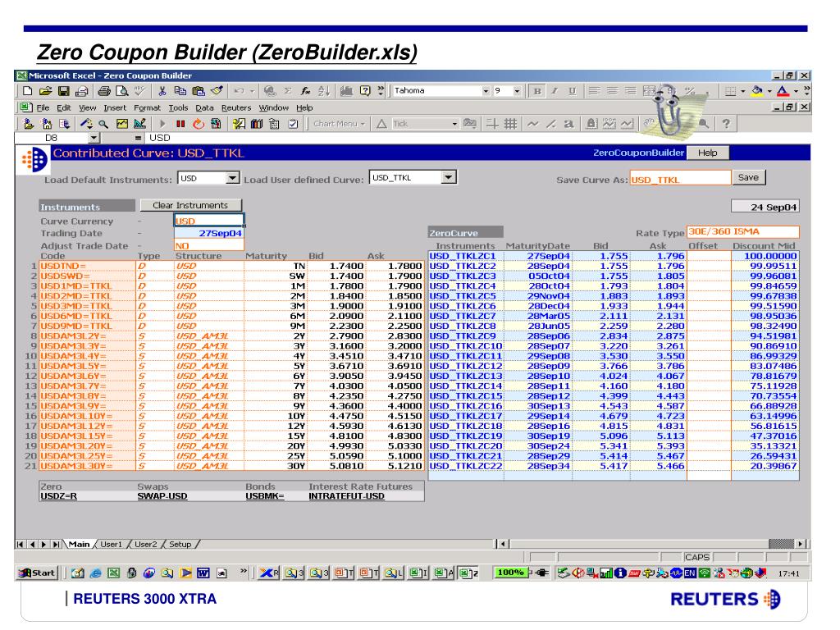Image resolution: width=840 pixels, height=630 pixels.
Task: Toggle Bold formatting button
Action: click(536, 91)
